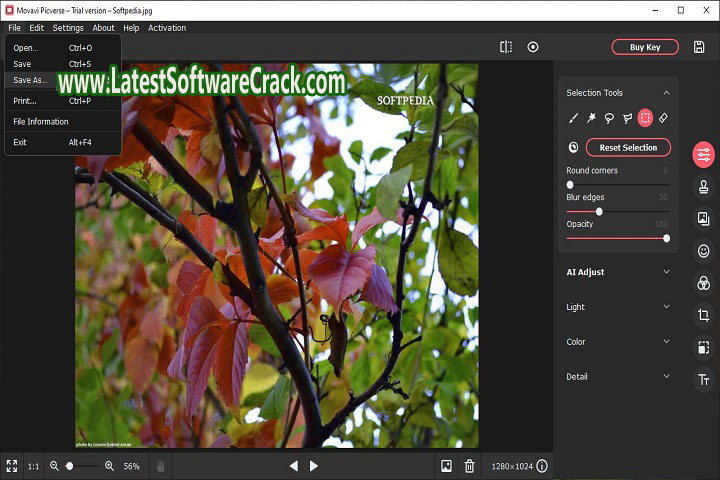Go to the previous image
The image size is (720, 480).
[x=294, y=466]
